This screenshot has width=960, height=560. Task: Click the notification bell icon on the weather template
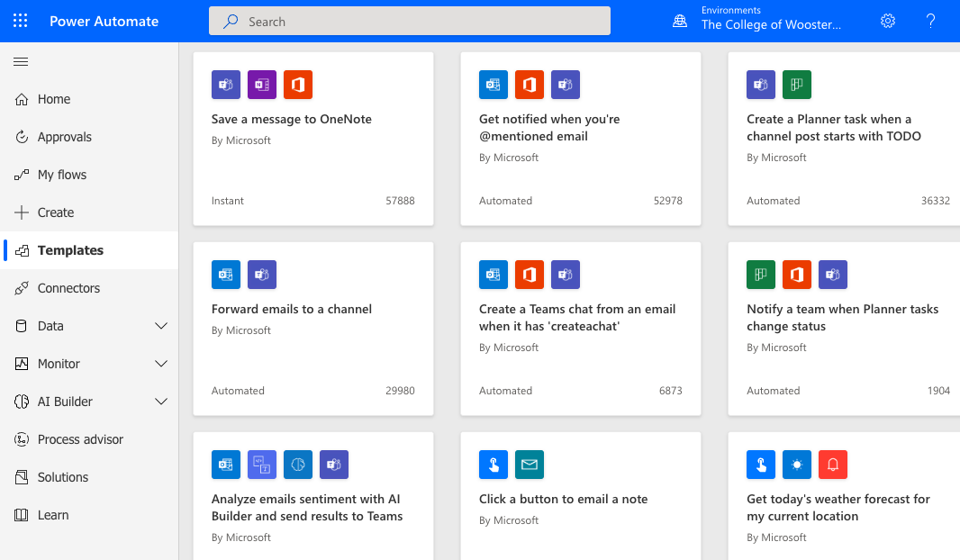[832, 465]
